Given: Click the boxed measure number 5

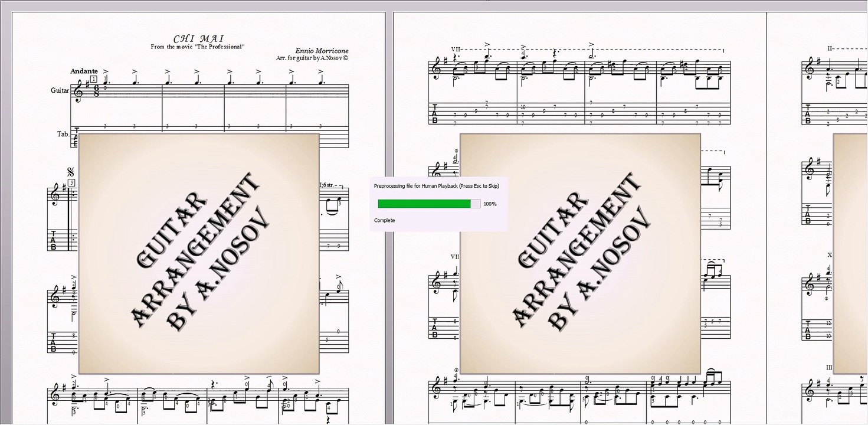Looking at the screenshot, I should point(71,182).
